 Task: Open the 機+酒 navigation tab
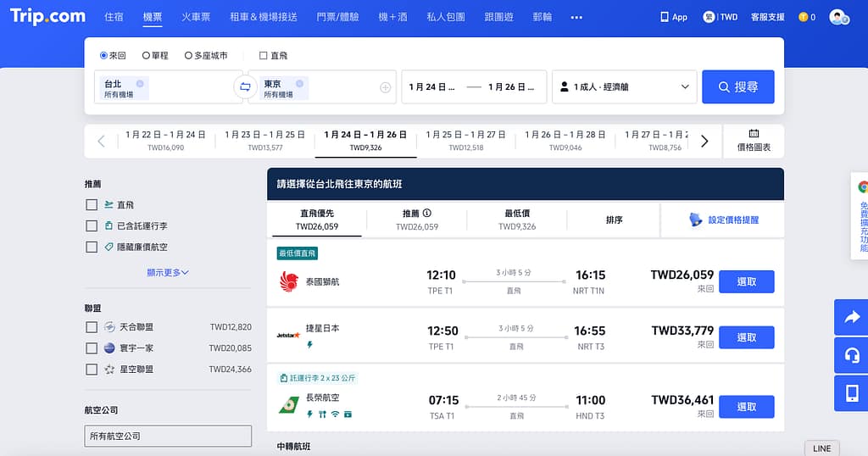(392, 17)
